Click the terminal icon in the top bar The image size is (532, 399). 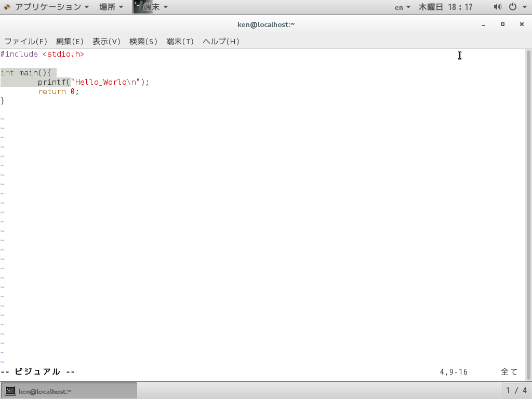click(138, 7)
